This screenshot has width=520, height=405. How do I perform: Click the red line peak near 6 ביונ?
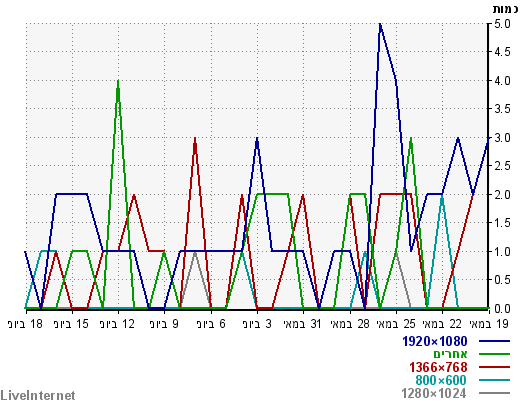click(x=195, y=138)
